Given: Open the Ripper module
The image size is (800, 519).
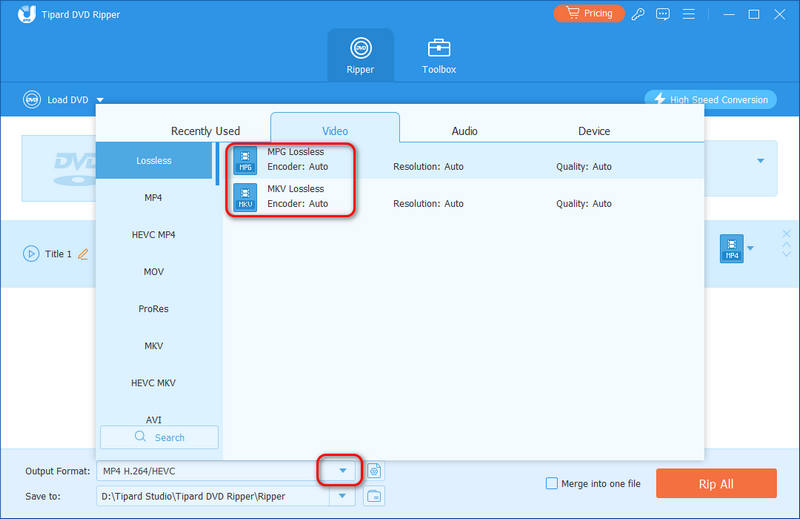Looking at the screenshot, I should (360, 55).
